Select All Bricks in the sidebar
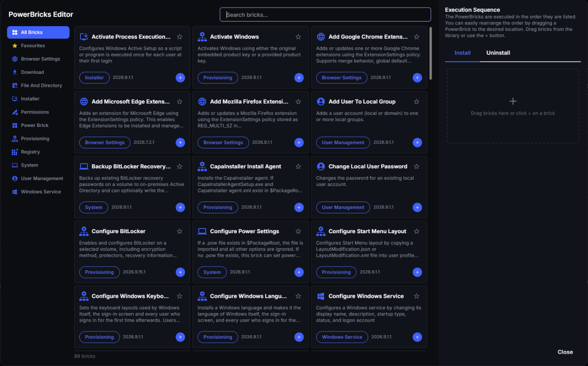 point(38,32)
